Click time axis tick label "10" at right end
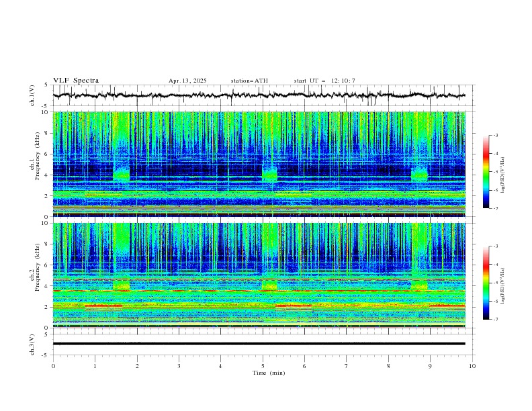The height and width of the screenshot is (411, 532). coord(472,366)
